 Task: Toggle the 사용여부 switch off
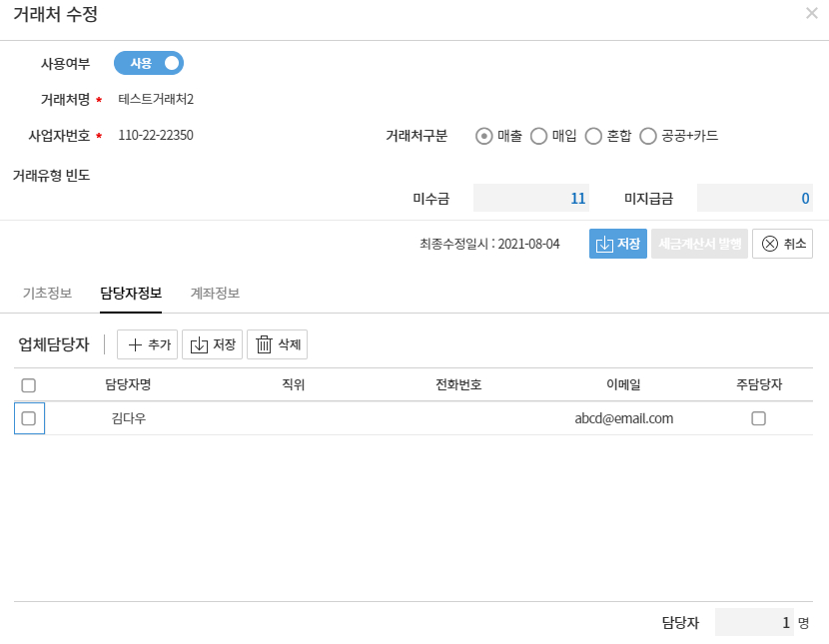point(149,63)
